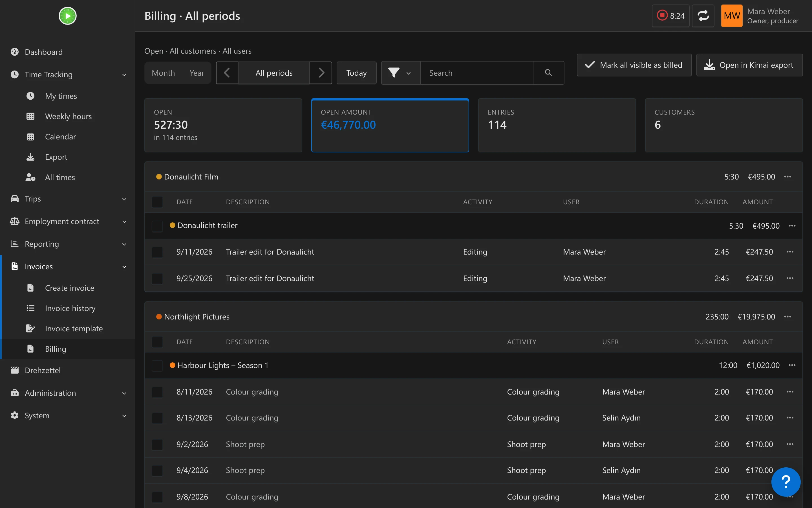Screen dimensions: 812x508
Task: Open actions menu for Harbour Lights – Season 1
Action: [x=792, y=365]
